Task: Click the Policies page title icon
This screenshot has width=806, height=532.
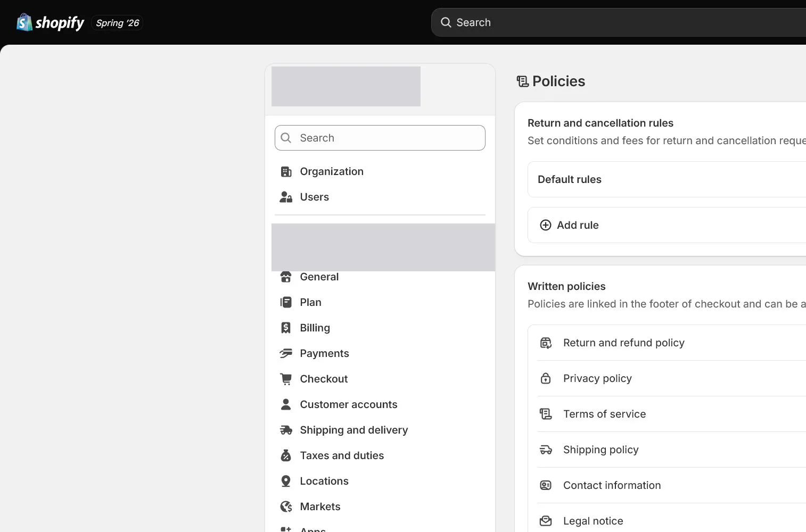Action: click(522, 81)
